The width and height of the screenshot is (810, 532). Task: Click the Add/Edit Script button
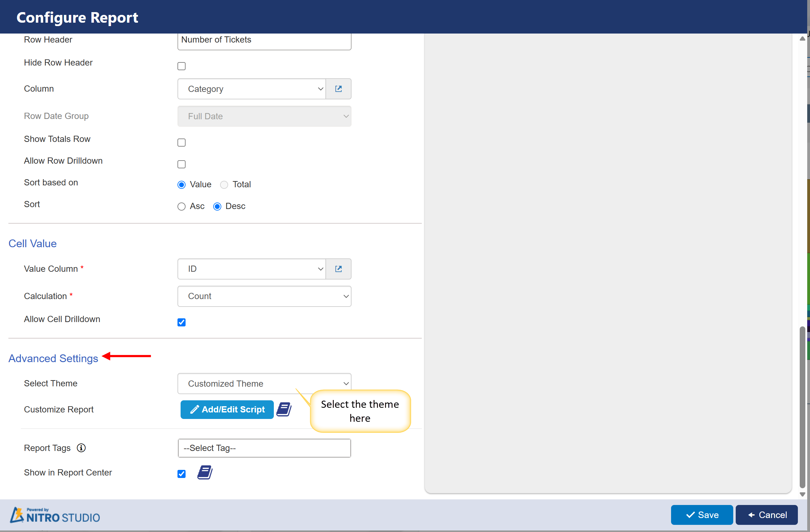click(x=227, y=409)
